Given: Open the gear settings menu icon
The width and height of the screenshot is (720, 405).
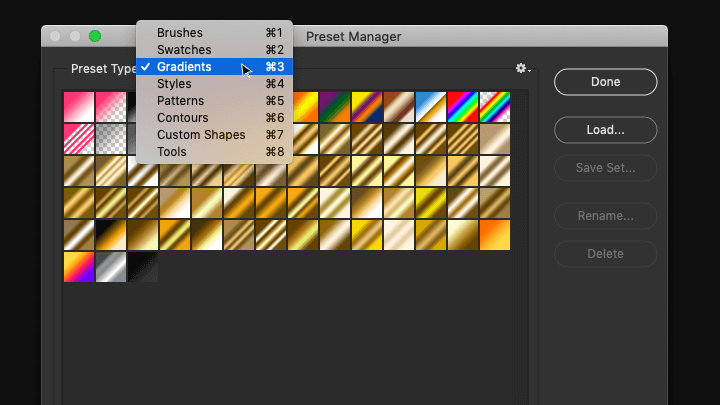Looking at the screenshot, I should tap(523, 68).
